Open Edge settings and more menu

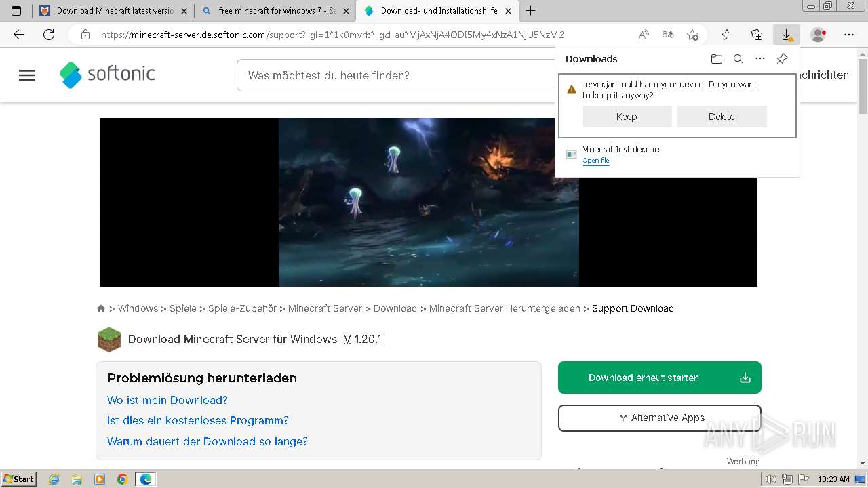pyautogui.click(x=849, y=35)
